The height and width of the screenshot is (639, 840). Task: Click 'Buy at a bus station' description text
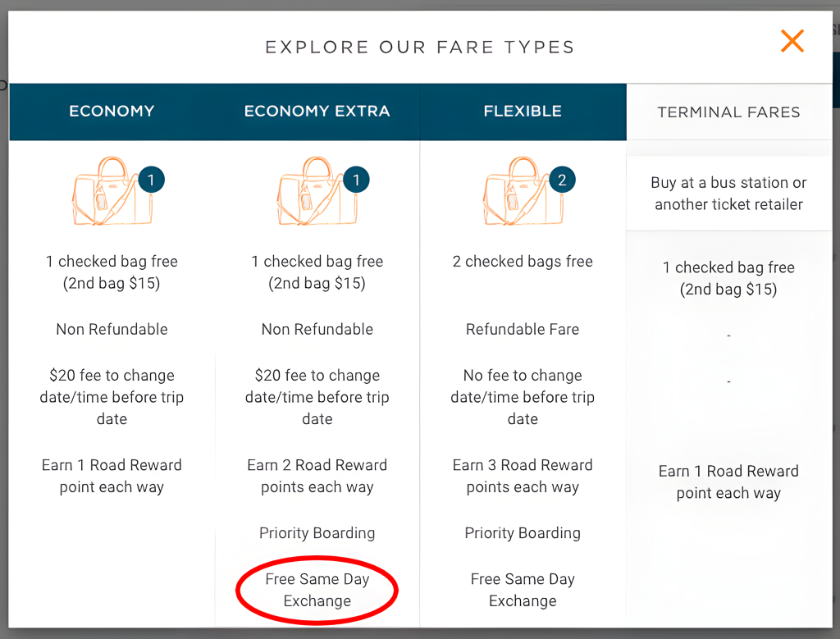click(x=728, y=194)
